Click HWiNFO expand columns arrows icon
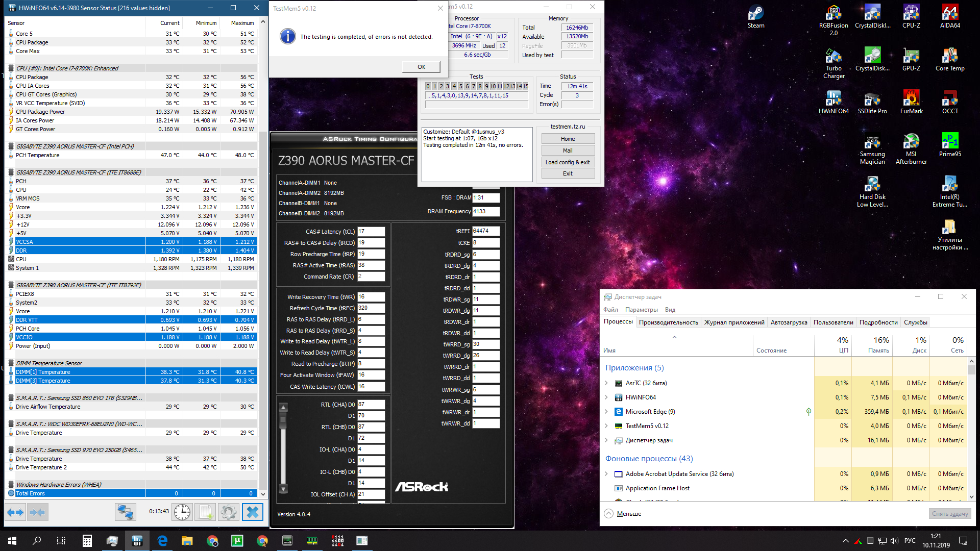The width and height of the screenshot is (980, 551). pos(15,512)
